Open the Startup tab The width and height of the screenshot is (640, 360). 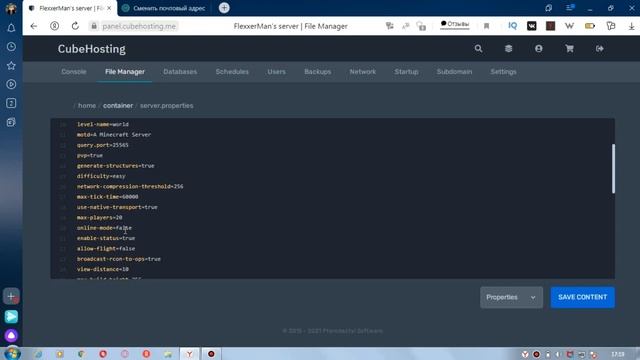[406, 71]
